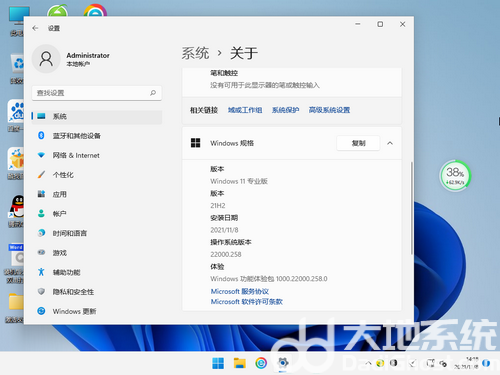The image size is (500, 375).
Task: Open Windows 更新 settings
Action: tap(97, 311)
